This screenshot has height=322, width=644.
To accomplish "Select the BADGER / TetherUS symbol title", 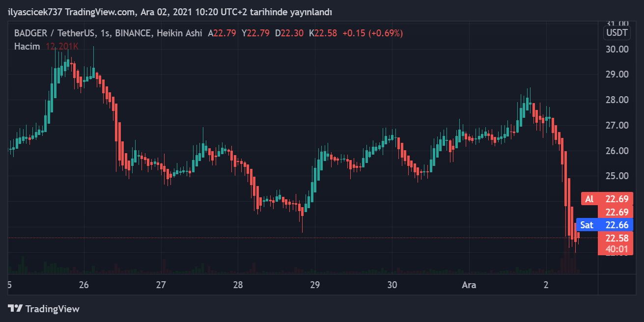I will click(55, 33).
